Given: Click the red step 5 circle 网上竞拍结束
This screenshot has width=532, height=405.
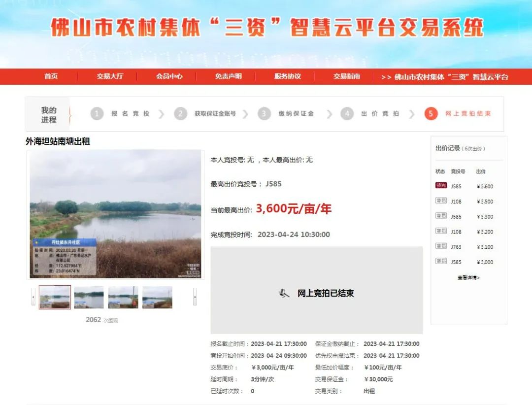Looking at the screenshot, I should pos(431,114).
